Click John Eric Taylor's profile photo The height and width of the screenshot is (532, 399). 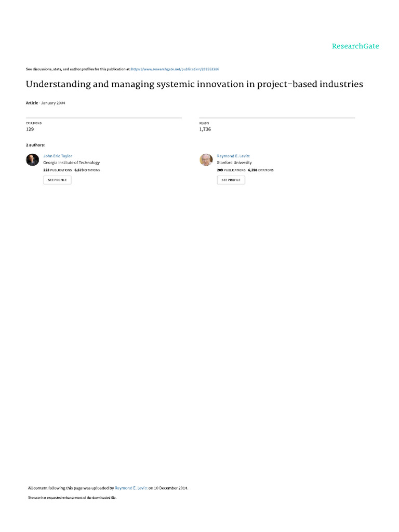[32, 160]
